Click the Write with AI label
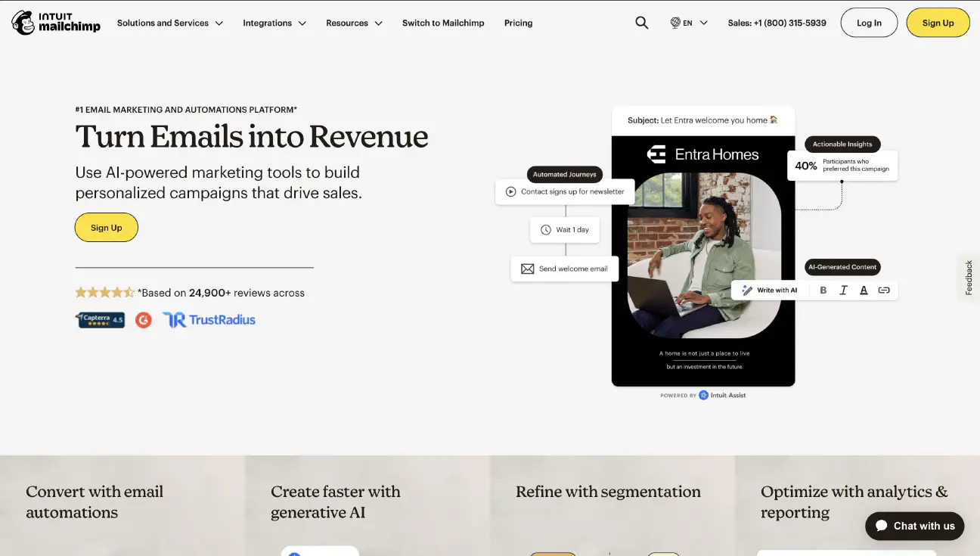The height and width of the screenshot is (556, 980). pos(777,290)
